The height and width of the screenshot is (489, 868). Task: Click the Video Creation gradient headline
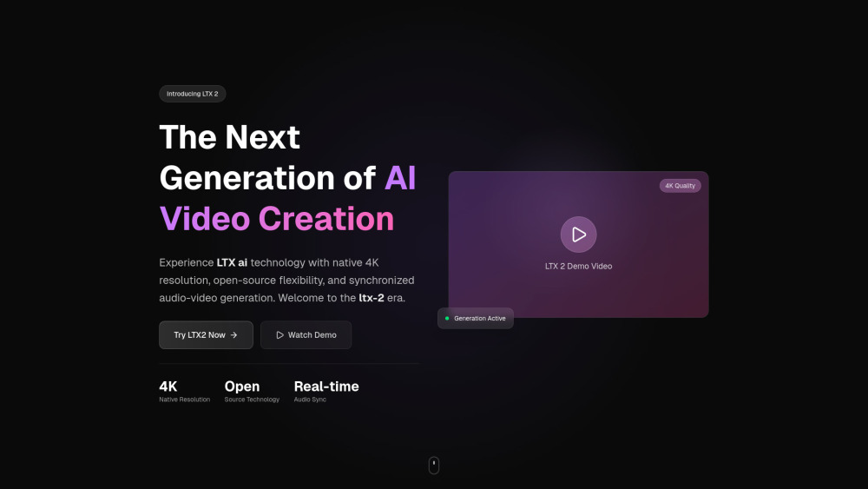276,219
